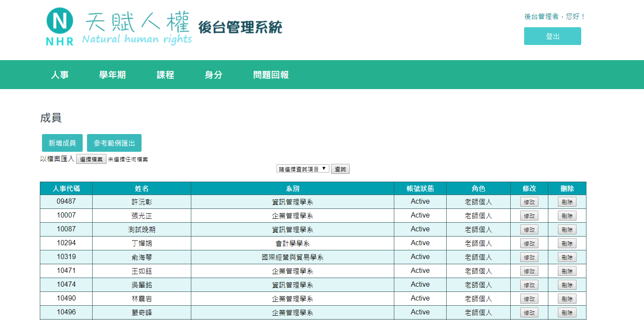Click the name 許沅彰
This screenshot has height=320, width=644.
(x=142, y=202)
